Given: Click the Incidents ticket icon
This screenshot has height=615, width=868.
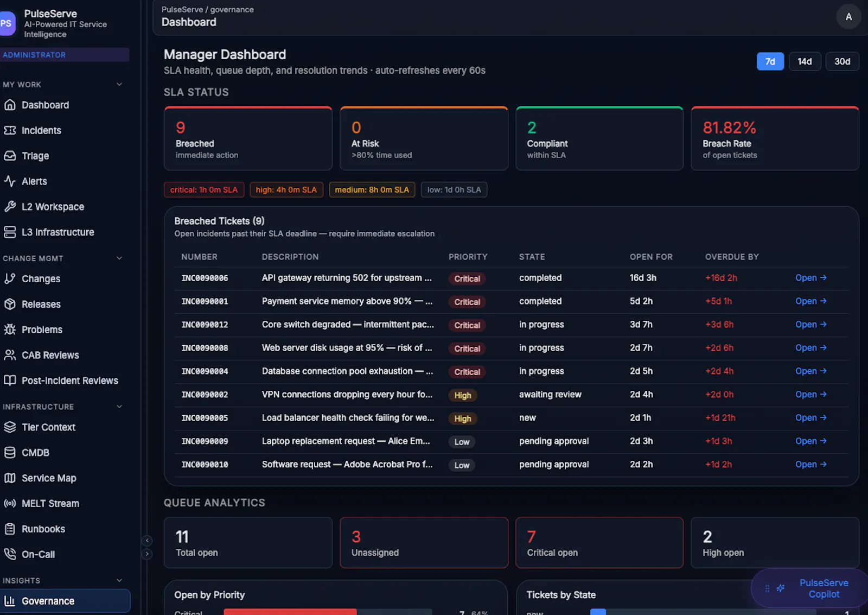Looking at the screenshot, I should click(x=10, y=130).
